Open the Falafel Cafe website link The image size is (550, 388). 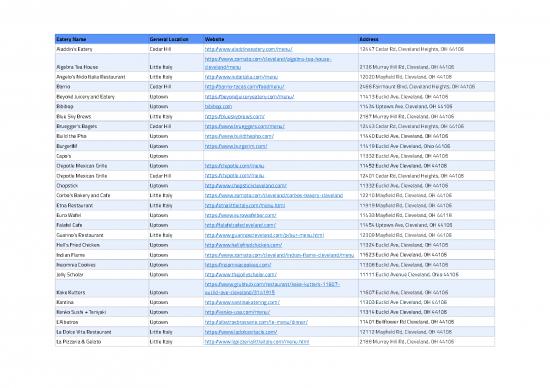point(240,225)
